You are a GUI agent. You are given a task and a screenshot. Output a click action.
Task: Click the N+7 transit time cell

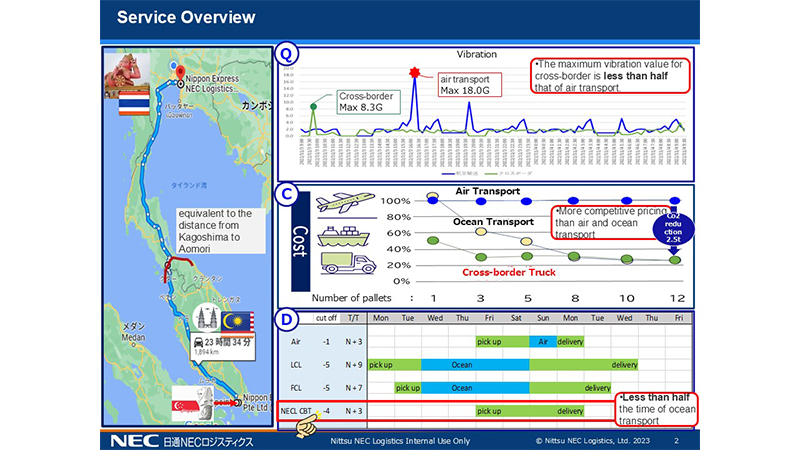354,388
